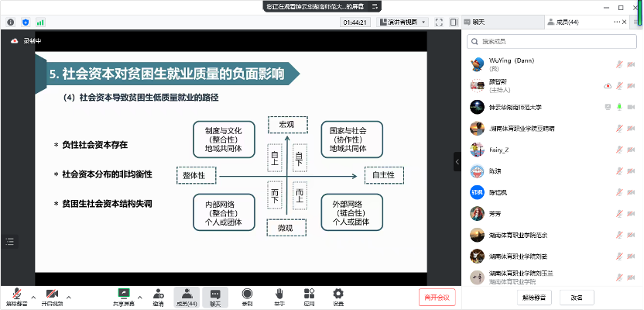Switch to the 聊天 tab in side panel
644x310 pixels.
[502, 22]
